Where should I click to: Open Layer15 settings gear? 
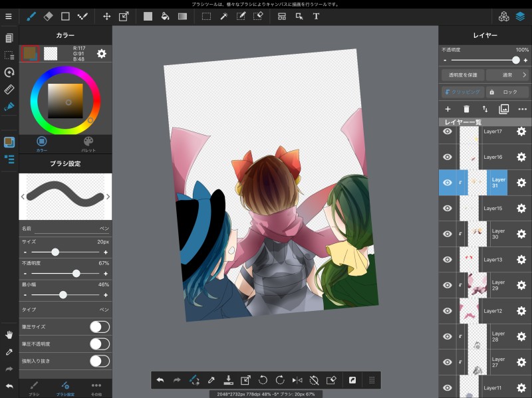coord(521,208)
